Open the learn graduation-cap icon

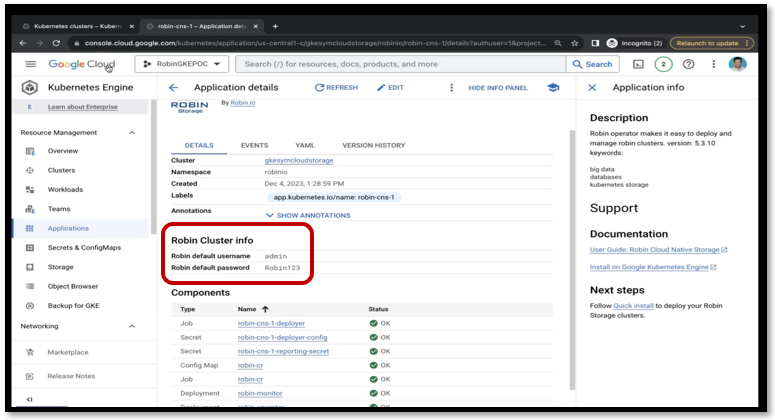pos(554,87)
